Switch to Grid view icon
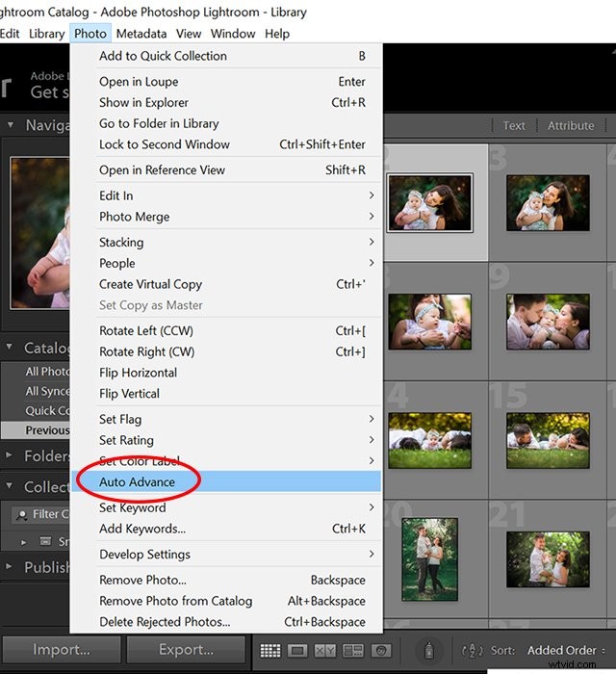Screen dimensions: 616x674 pyautogui.click(x=270, y=651)
